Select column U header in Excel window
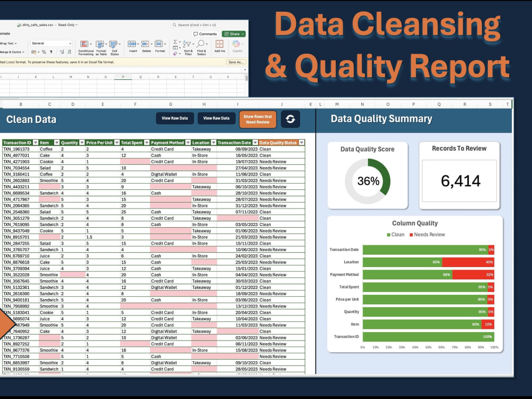Image resolution: width=532 pixels, height=399 pixels. (x=210, y=77)
